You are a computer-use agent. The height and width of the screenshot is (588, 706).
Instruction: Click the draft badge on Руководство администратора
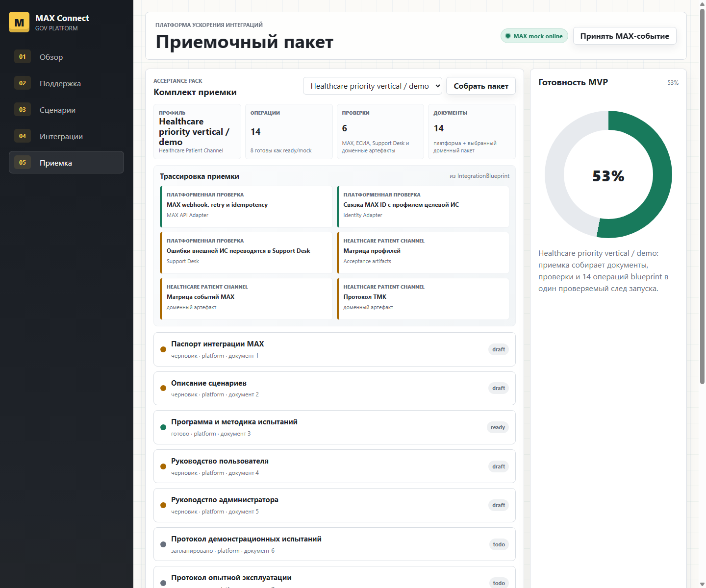tap(499, 505)
